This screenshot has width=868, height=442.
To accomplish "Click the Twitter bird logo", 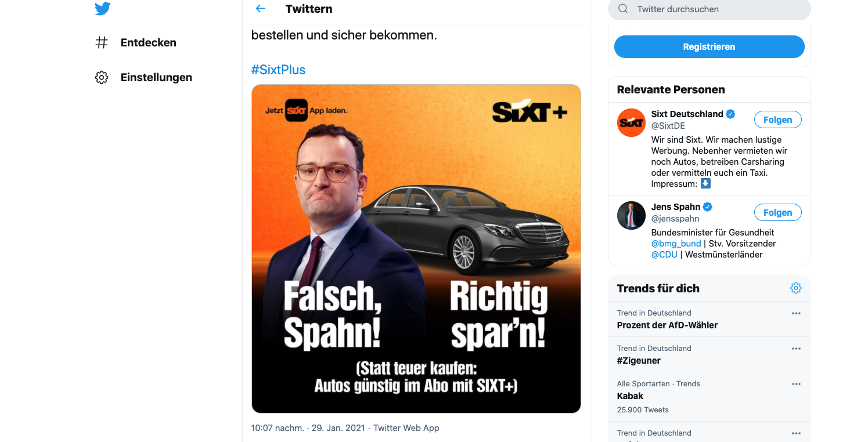I will pyautogui.click(x=102, y=9).
